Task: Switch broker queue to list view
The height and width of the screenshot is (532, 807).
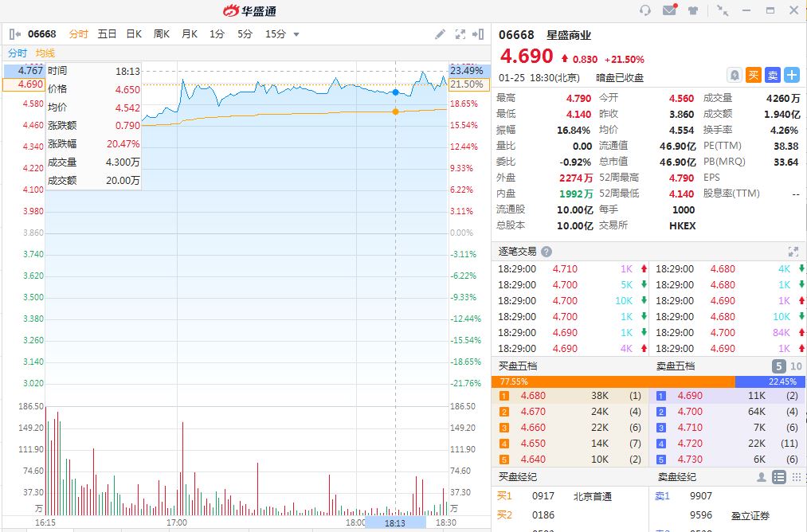Action: point(779,477)
